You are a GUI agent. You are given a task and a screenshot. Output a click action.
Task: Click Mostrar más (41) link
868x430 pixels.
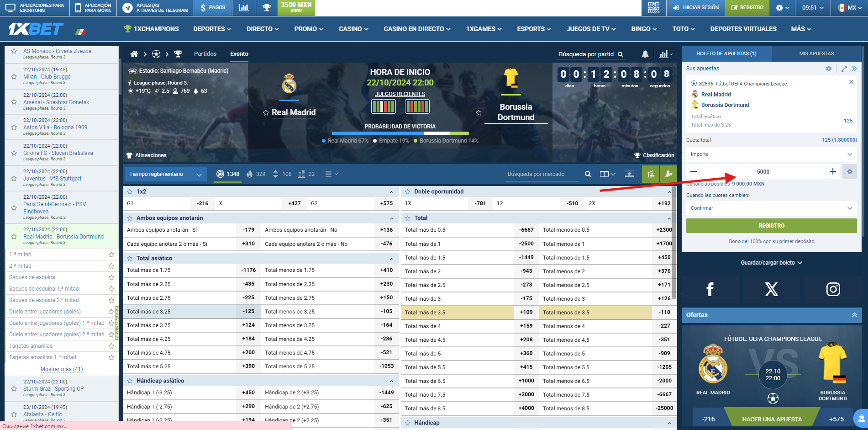(x=62, y=369)
